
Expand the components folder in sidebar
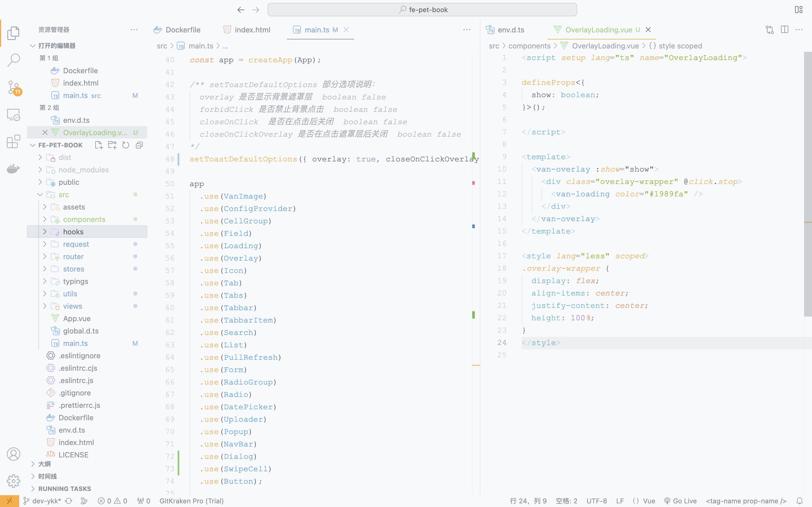coord(45,219)
